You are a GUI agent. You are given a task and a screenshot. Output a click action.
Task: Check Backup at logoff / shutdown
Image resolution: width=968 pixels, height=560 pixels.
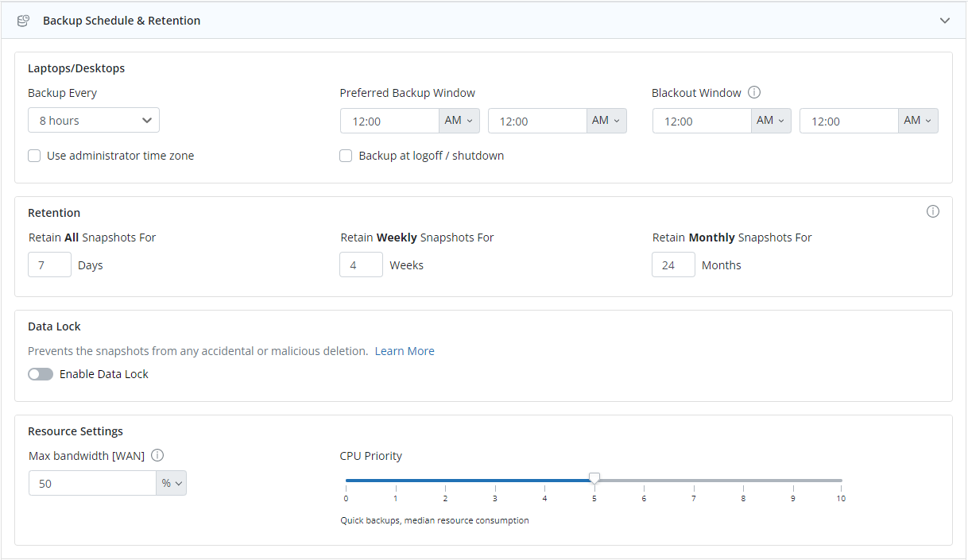point(346,156)
